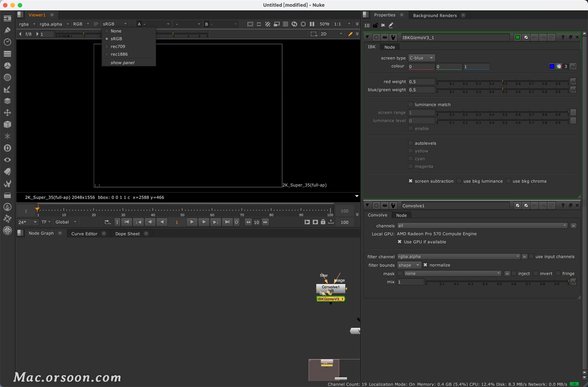
Task: Click the viewer timeline lock icon
Action: (x=323, y=222)
